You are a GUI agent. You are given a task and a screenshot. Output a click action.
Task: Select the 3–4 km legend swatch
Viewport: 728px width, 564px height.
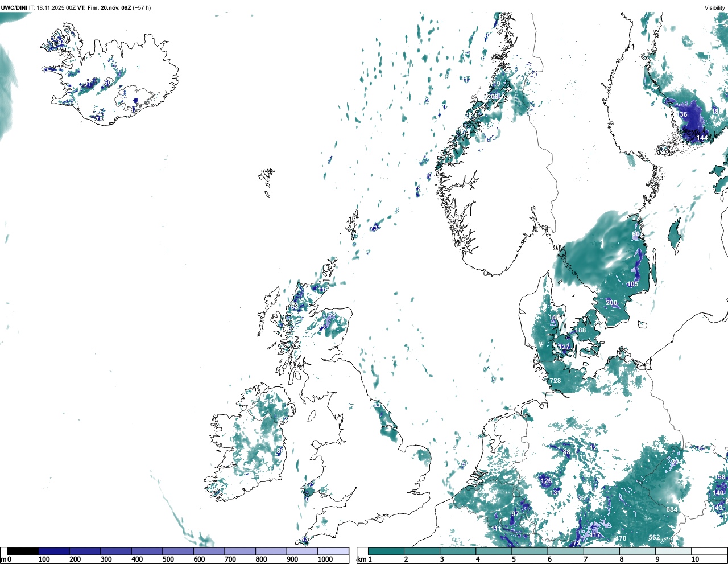458,551
